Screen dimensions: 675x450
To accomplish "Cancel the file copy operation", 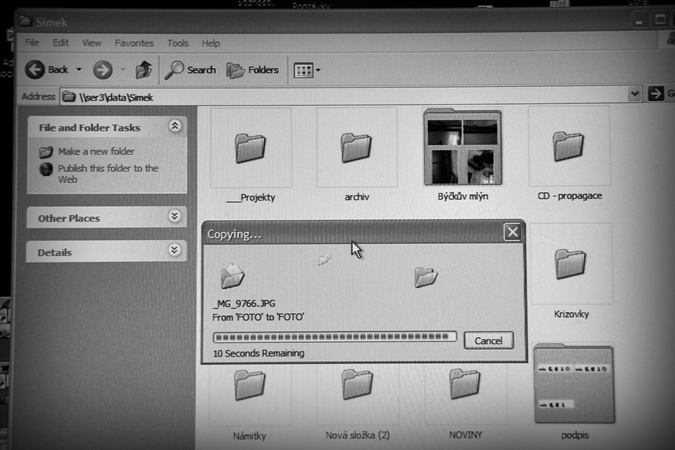I will 488,340.
